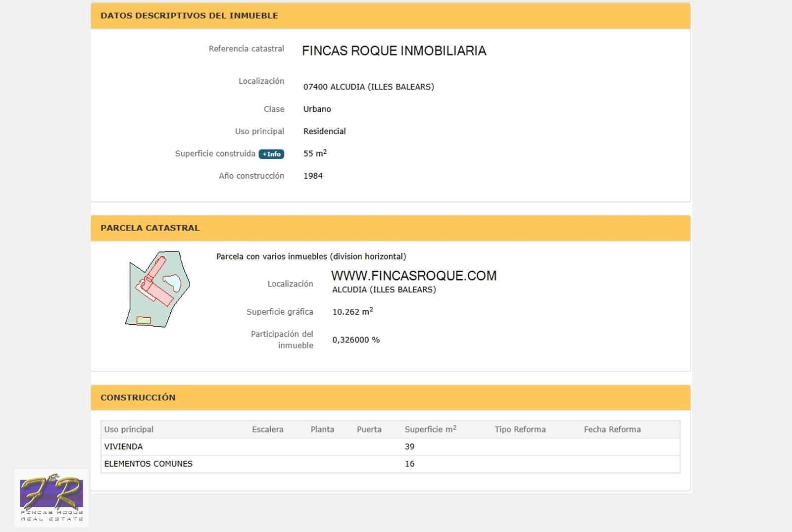Click the surface value 39 for VIVIENDA
This screenshot has height=532, width=792.
pos(410,447)
